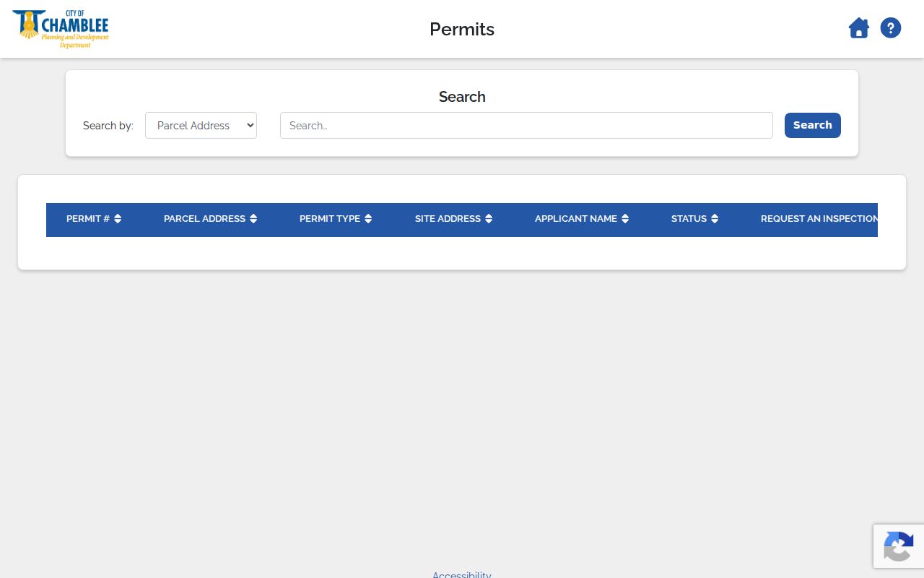Open the Search by Parcel Address dropdown
This screenshot has width=924, height=578.
click(201, 125)
